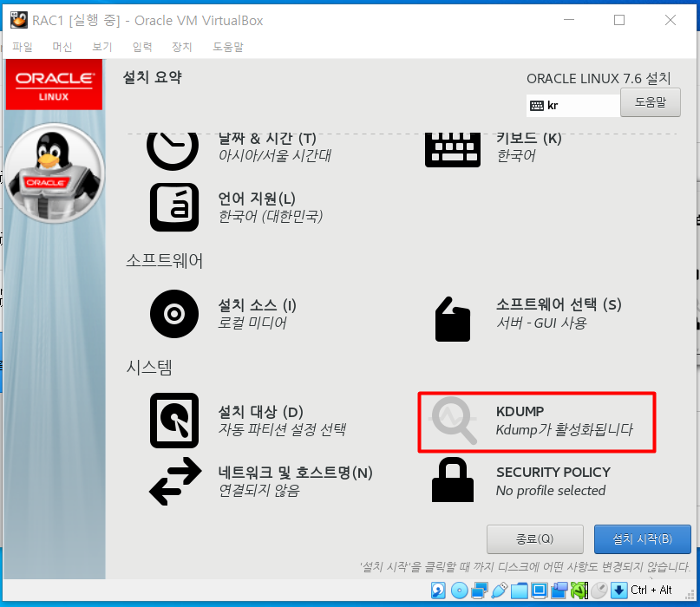Image resolution: width=700 pixels, height=607 pixels.
Task: Click No profile selected text
Action: pos(551,491)
